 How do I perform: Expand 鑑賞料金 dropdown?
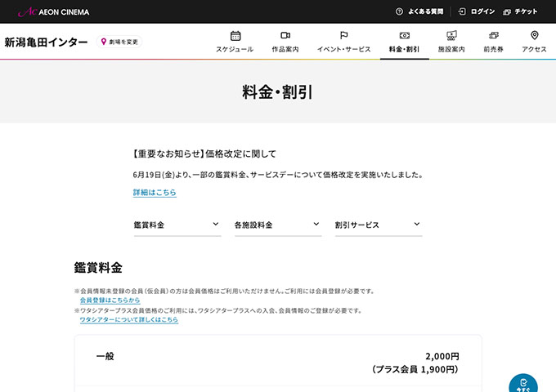(177, 225)
